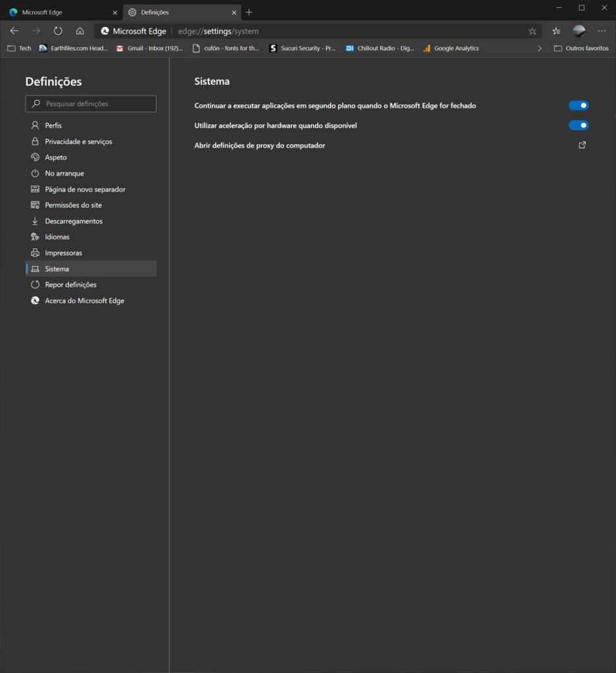The image size is (616, 673).
Task: Open Outros favoritos folder
Action: pos(581,49)
